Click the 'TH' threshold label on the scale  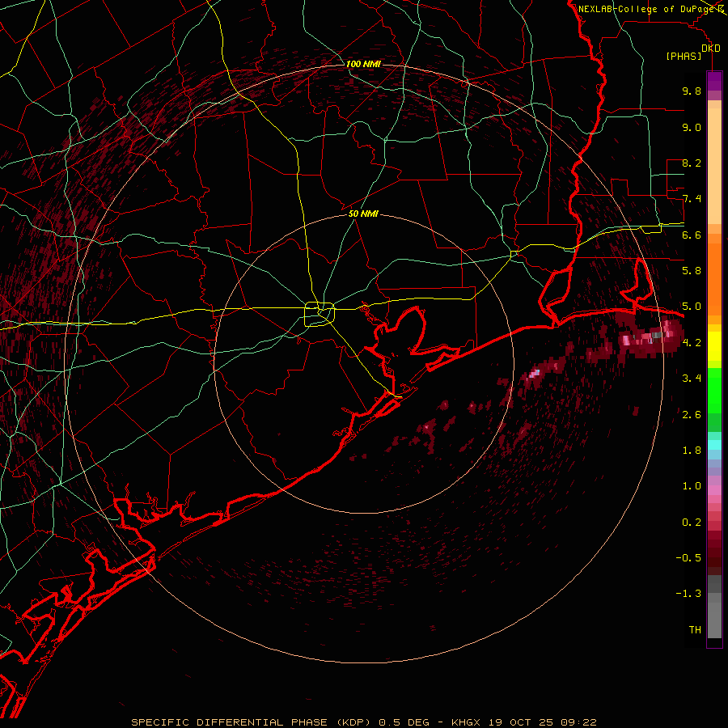(x=695, y=630)
